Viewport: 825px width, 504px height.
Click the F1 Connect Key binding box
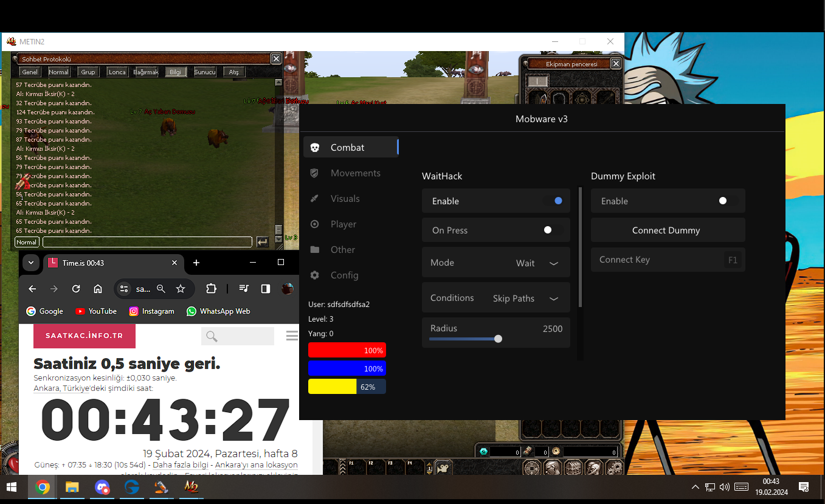733,260
